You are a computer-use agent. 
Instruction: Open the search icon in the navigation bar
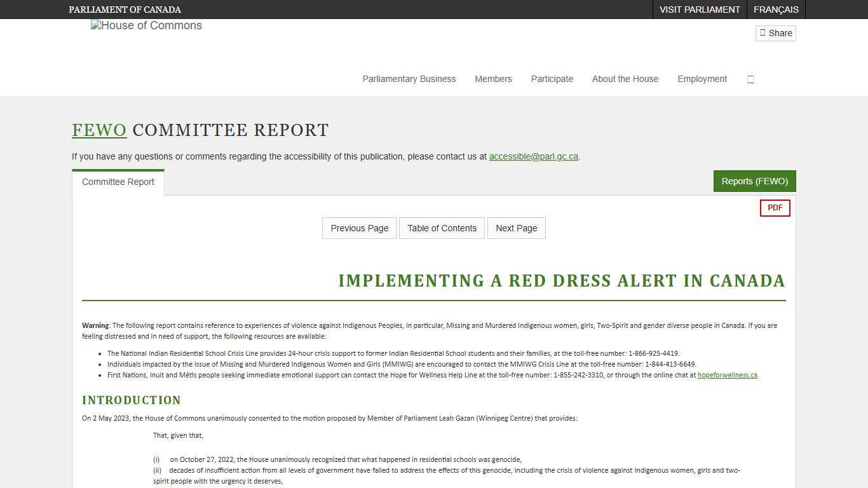(750, 79)
